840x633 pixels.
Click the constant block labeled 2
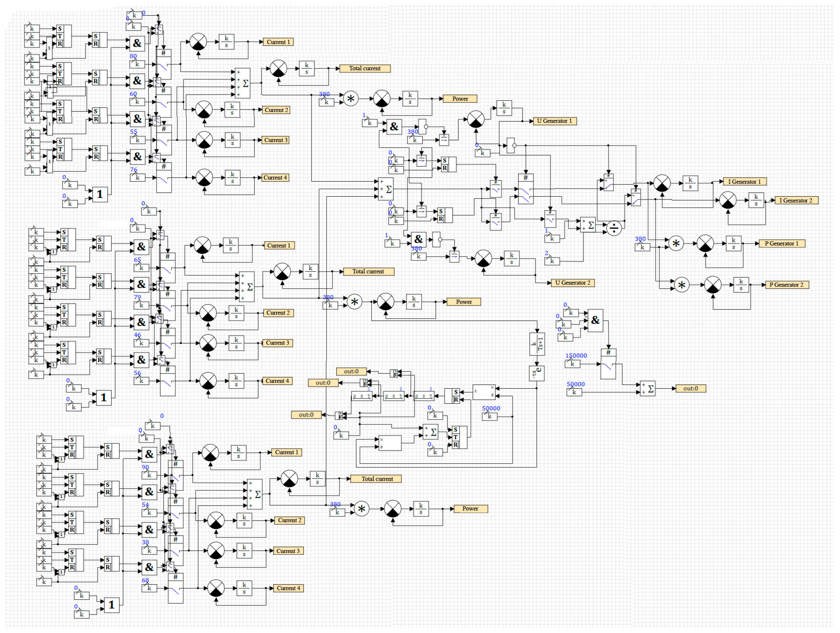(552, 261)
